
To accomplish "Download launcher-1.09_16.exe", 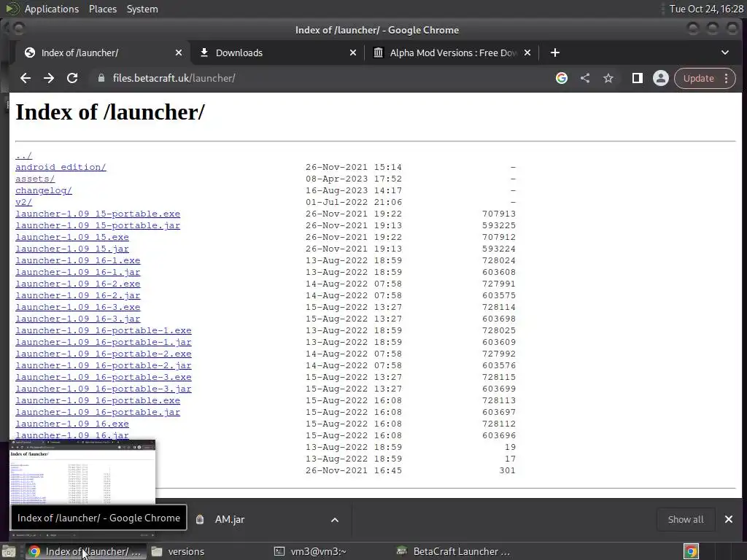I will click(x=72, y=424).
